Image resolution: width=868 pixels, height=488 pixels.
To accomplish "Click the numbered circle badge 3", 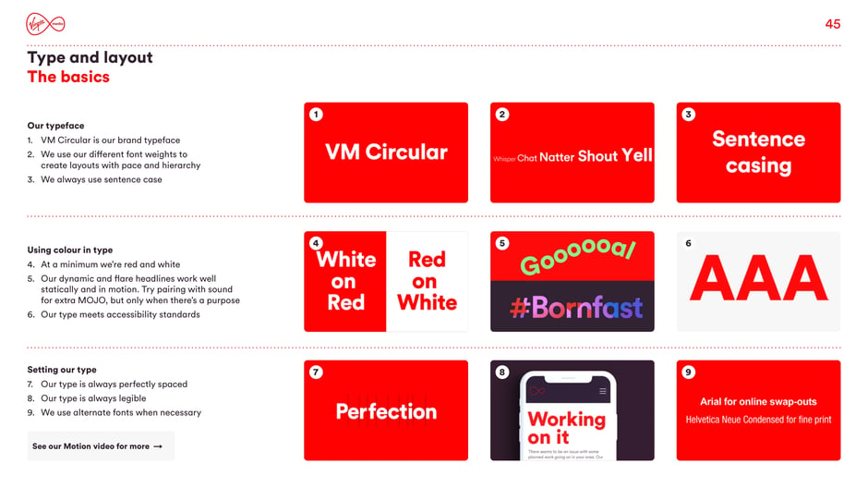I will pos(688,115).
